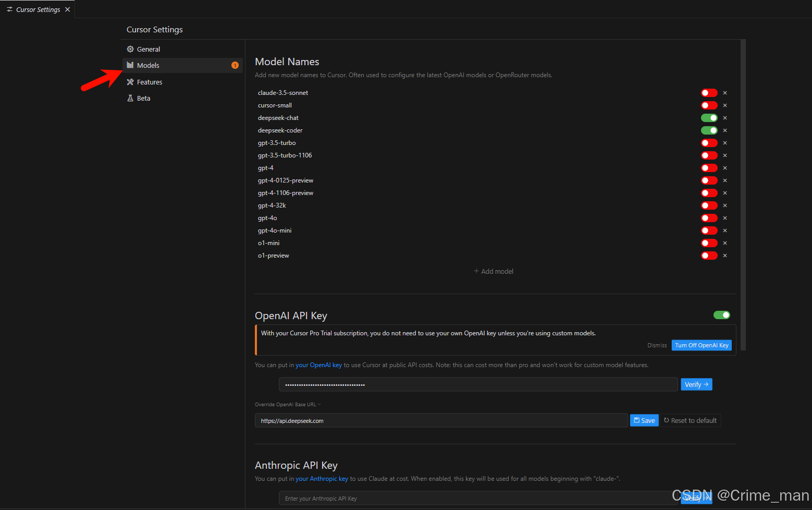This screenshot has width=812, height=510.
Task: Remove the cursor-small model with X
Action: point(725,105)
